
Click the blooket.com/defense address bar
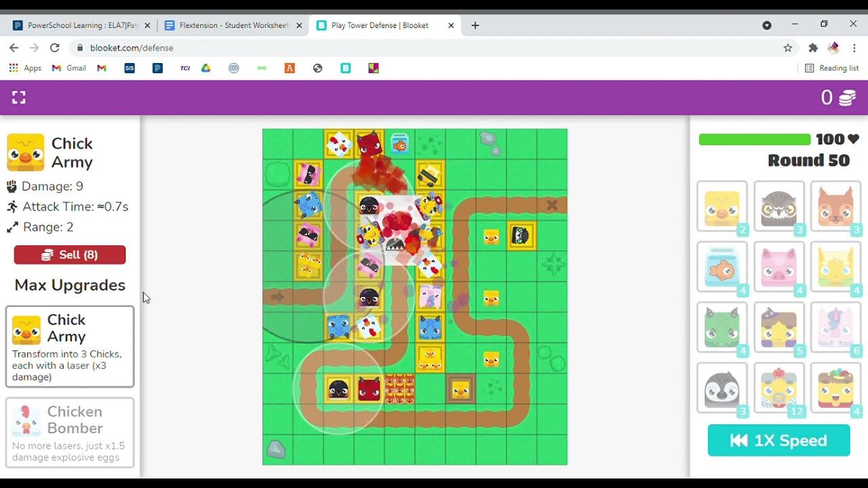(x=434, y=47)
